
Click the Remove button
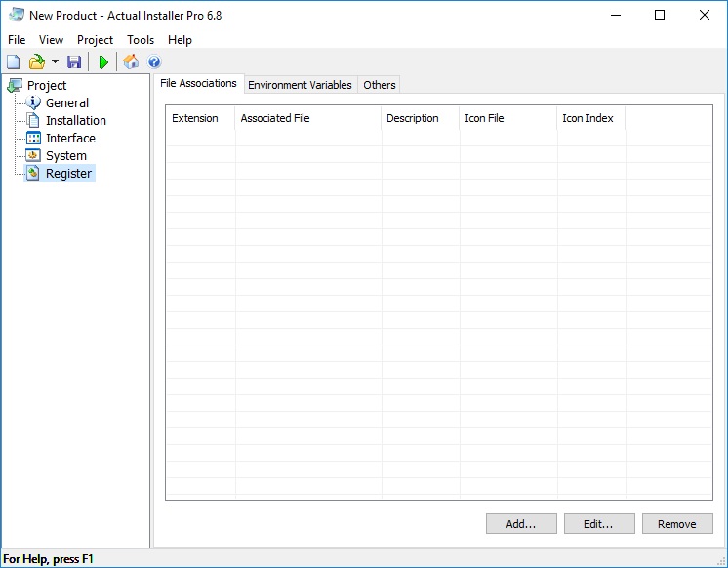pyautogui.click(x=677, y=524)
